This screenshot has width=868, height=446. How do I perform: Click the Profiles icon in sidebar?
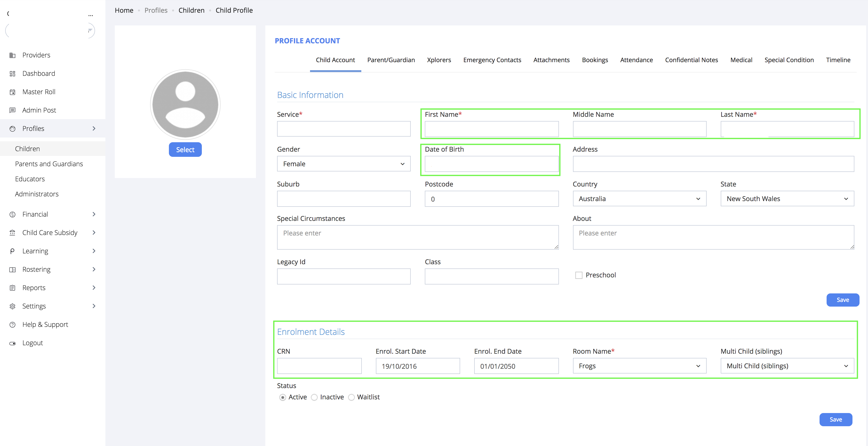pos(12,129)
